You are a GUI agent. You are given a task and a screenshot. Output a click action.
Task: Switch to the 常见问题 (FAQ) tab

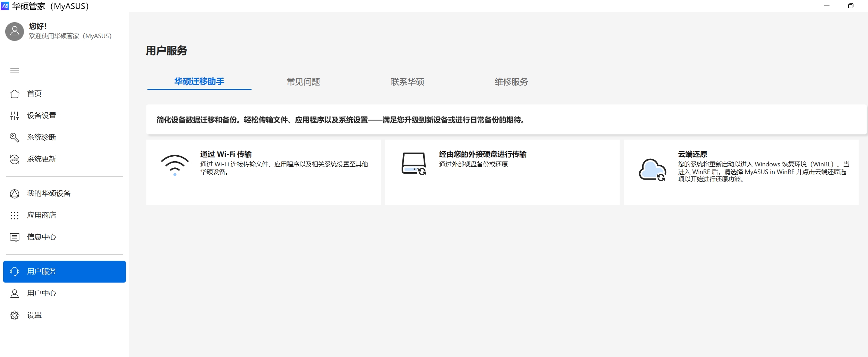tap(303, 82)
